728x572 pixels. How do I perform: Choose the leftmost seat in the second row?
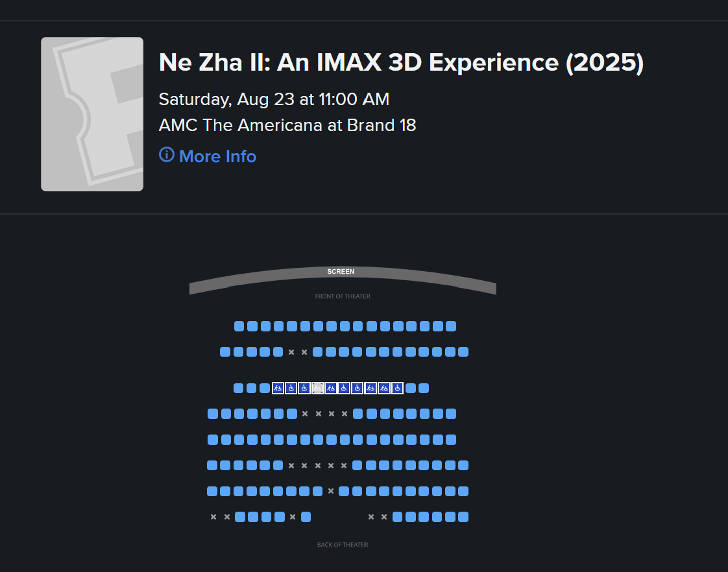point(225,352)
